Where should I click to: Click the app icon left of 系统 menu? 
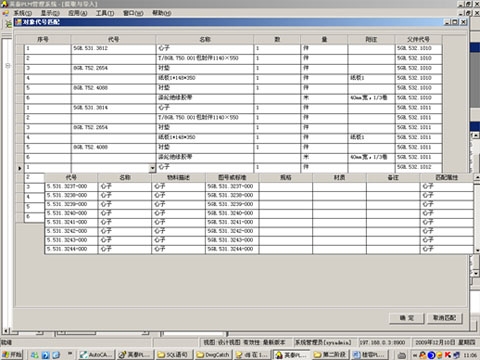click(x=5, y=13)
